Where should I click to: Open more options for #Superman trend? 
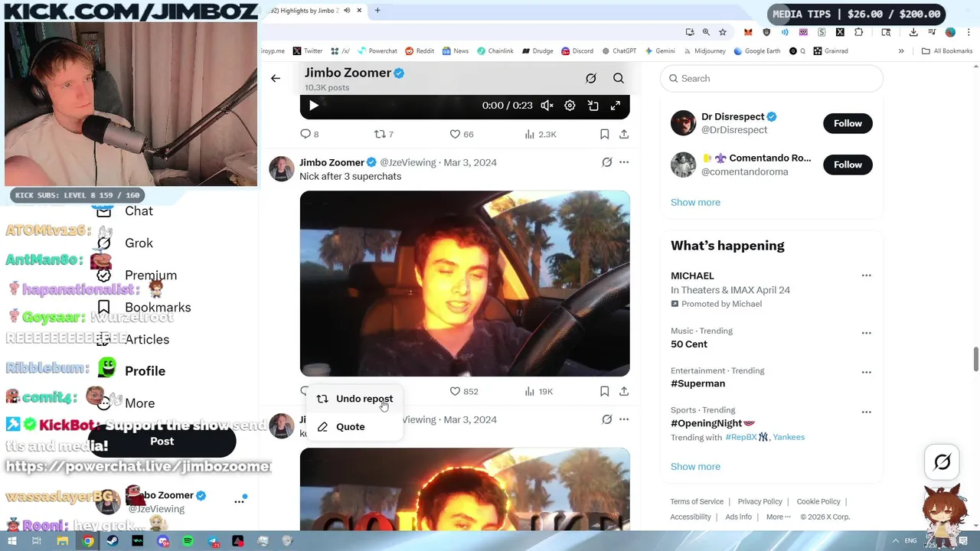click(x=866, y=372)
